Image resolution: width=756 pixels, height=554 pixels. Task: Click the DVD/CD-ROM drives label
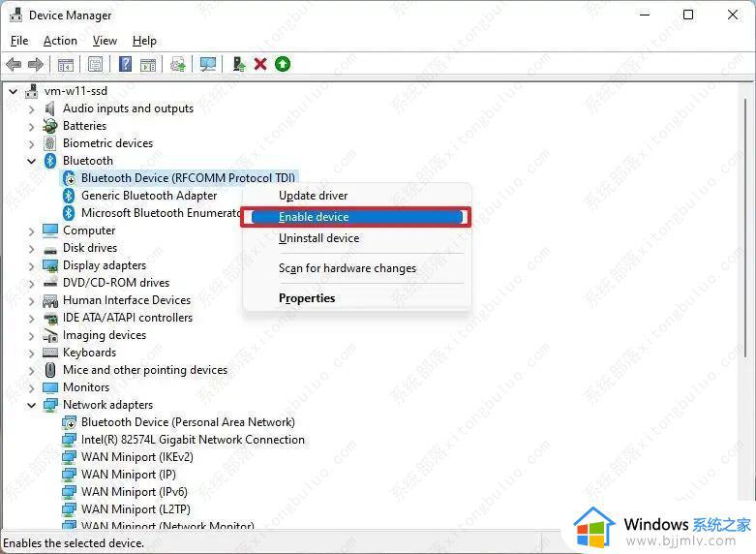click(116, 283)
